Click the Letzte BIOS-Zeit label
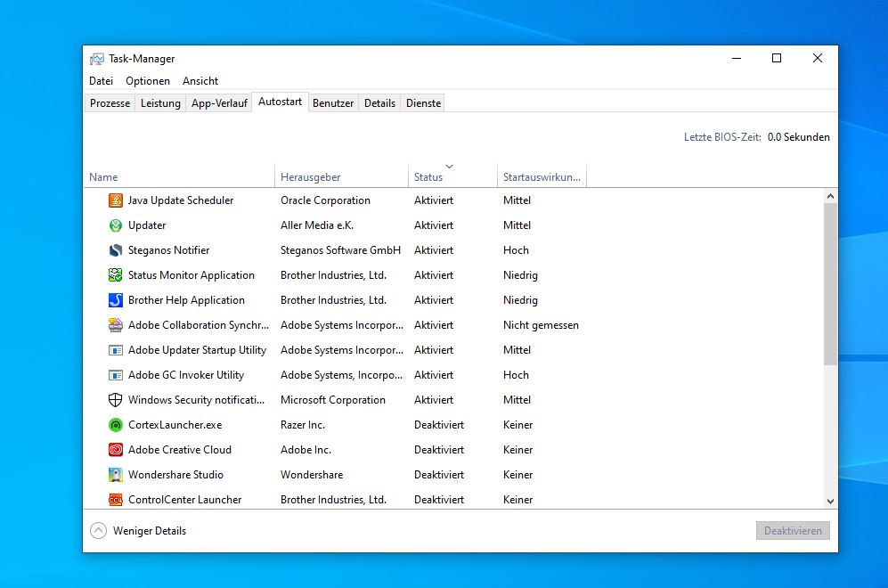Screen dimensions: 888x588 [x=722, y=137]
